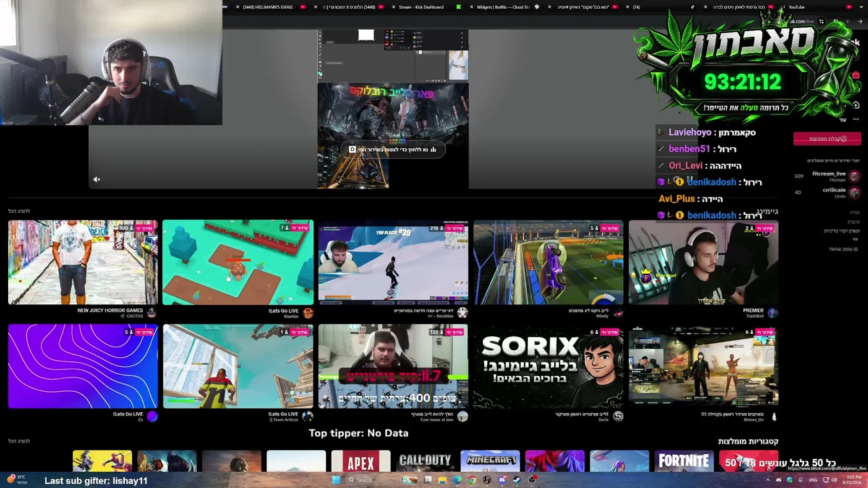Open Wambo channel avatar under Lets Go LIVE
Screen dimensions: 868x488
tap(308, 312)
